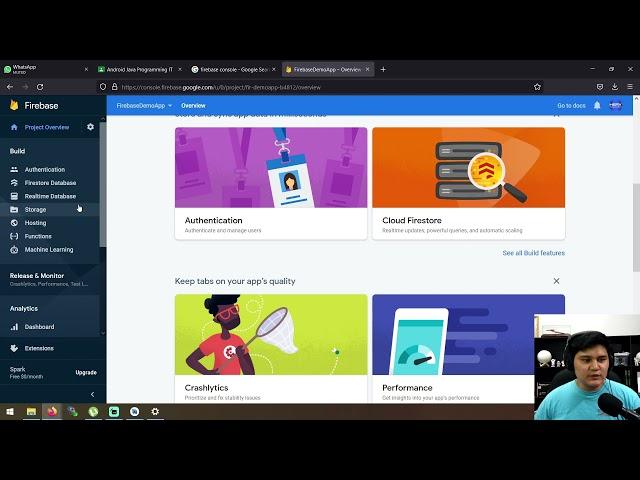
Task: Switch to WhatsApp tab
Action: [x=46, y=69]
